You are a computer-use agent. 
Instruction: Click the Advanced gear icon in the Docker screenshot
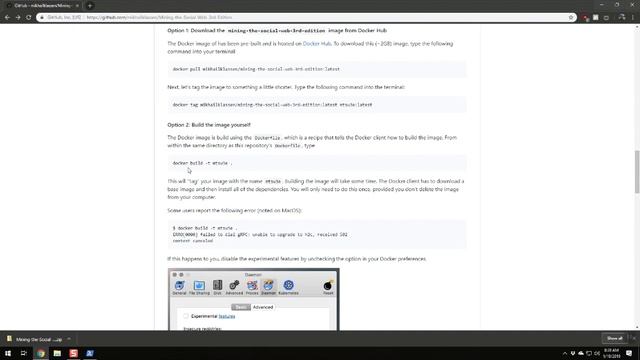[x=234, y=287]
